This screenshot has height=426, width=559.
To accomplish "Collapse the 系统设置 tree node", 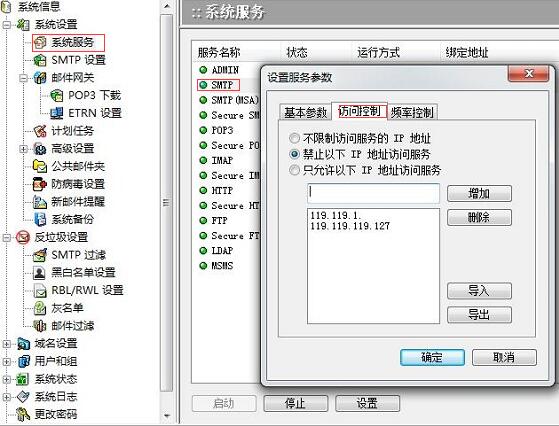I will click(6, 25).
